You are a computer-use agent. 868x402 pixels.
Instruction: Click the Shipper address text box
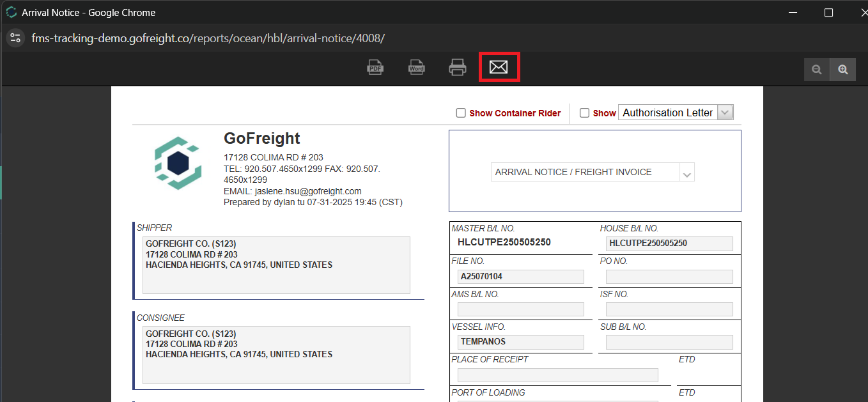click(276, 265)
